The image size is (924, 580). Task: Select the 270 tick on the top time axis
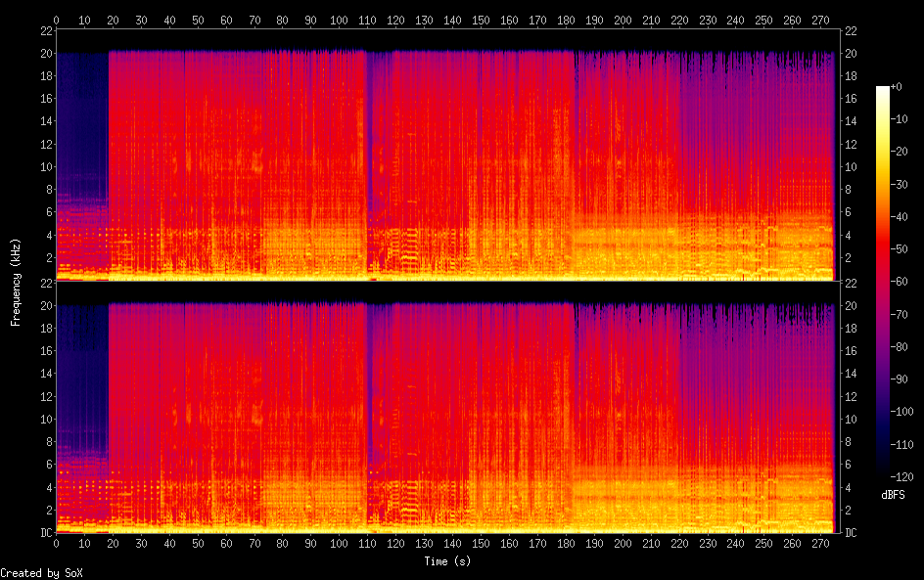click(x=820, y=20)
